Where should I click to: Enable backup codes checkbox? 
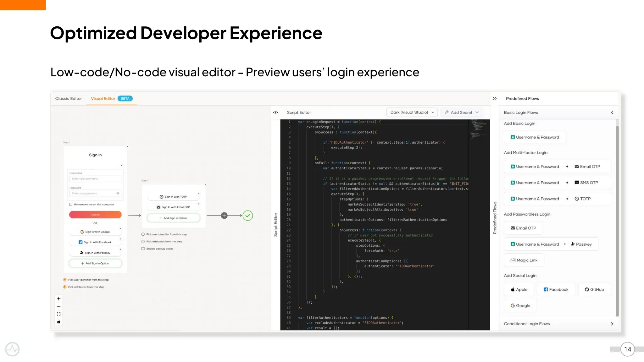click(143, 249)
